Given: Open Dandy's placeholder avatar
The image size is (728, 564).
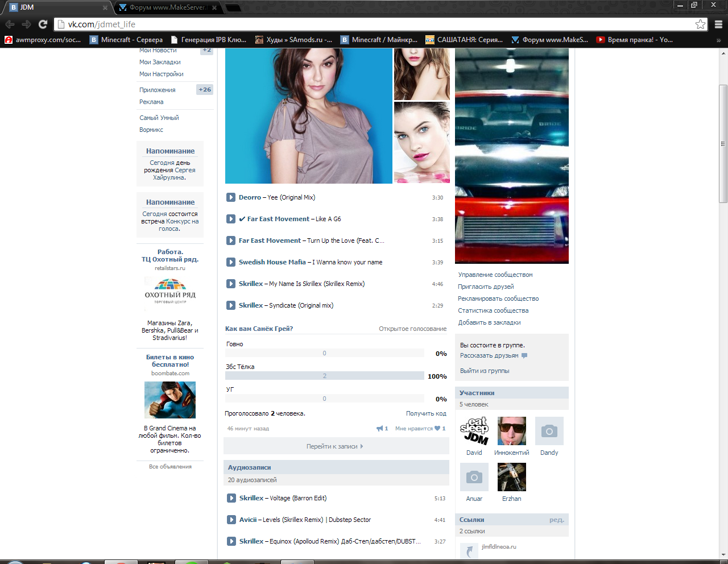Looking at the screenshot, I should 549,431.
